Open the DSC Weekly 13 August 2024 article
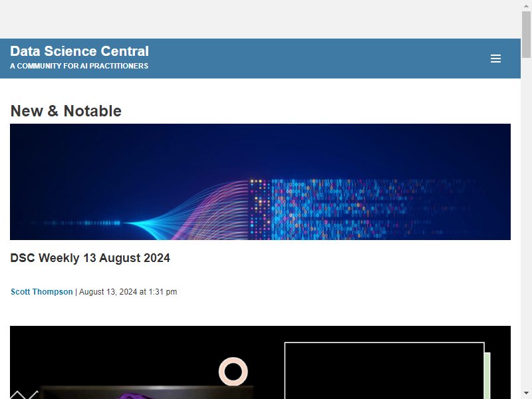532x399 pixels. pyautogui.click(x=90, y=258)
